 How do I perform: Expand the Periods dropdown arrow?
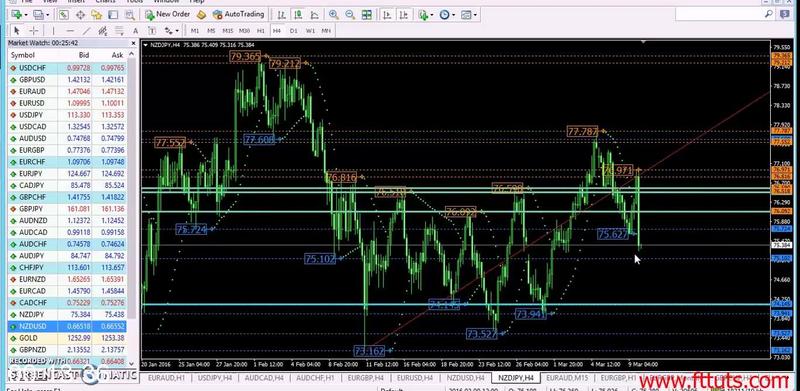point(453,15)
